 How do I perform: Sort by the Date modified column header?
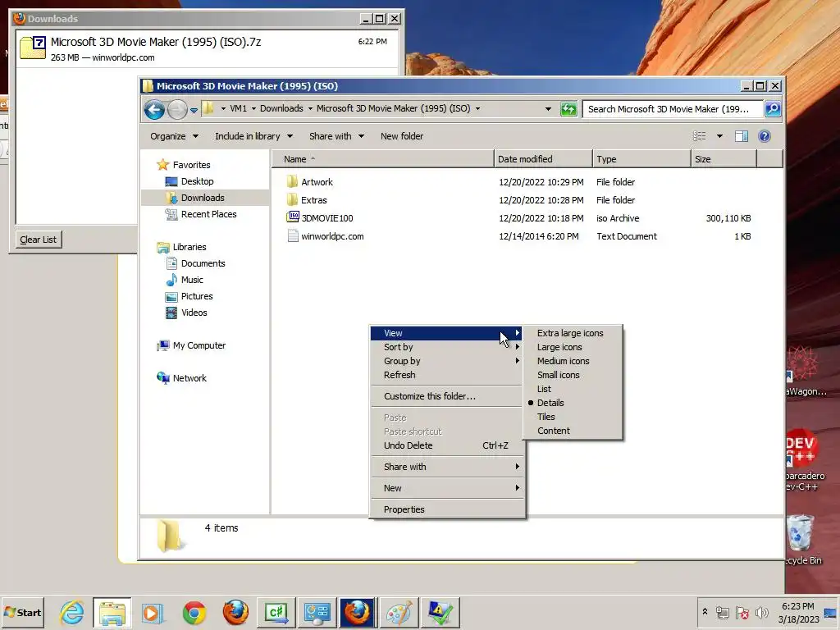point(543,159)
